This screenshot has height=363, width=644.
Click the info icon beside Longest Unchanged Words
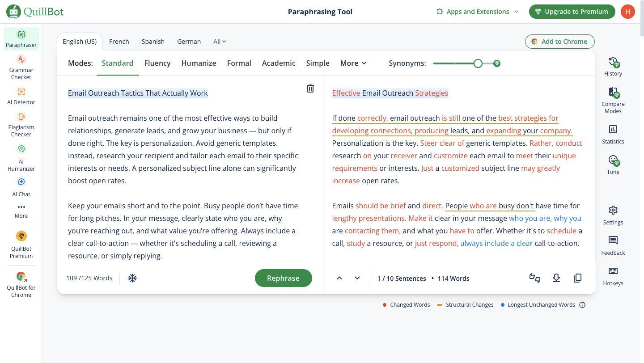(582, 305)
